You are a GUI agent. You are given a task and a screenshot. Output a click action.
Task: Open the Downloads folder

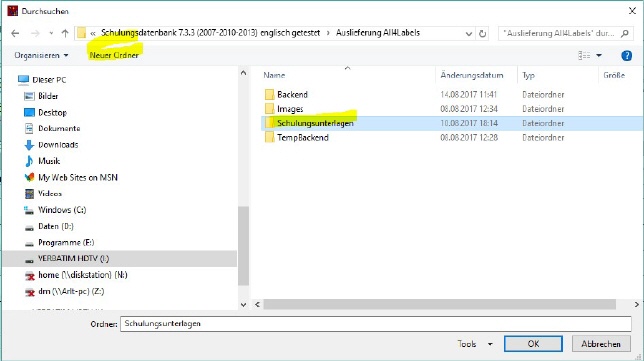pos(58,145)
